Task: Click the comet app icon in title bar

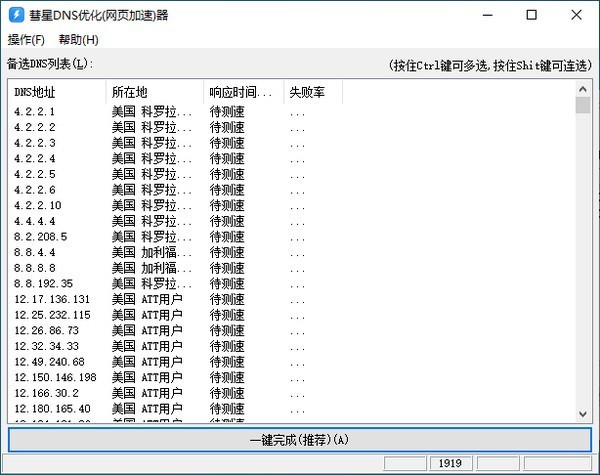Action: click(x=15, y=16)
